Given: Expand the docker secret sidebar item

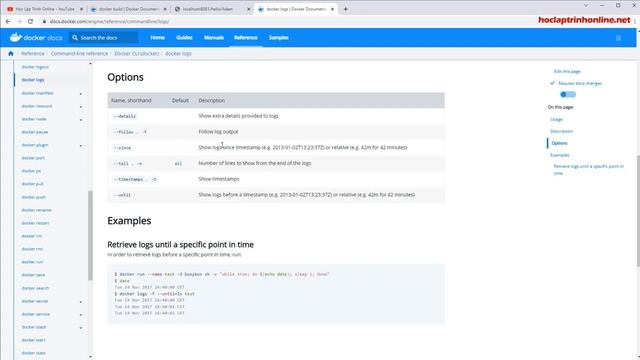Looking at the screenshot, I should click(x=81, y=302).
